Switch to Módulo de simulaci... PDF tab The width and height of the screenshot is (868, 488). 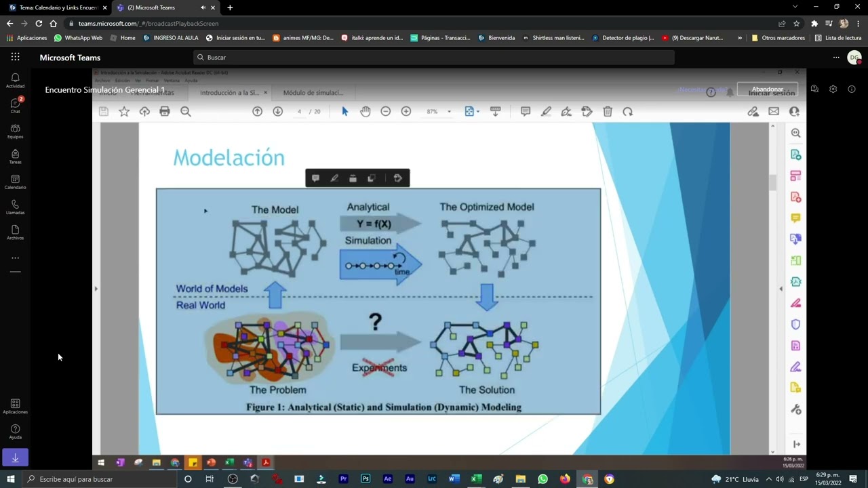313,93
